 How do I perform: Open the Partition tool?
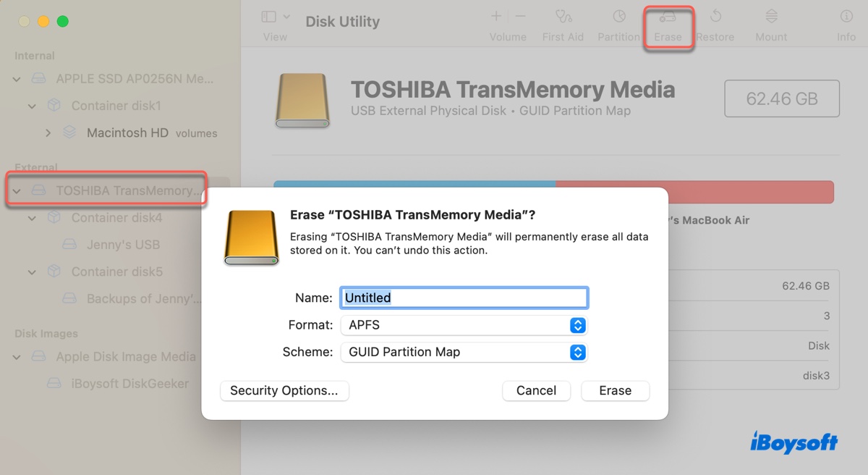pos(618,17)
